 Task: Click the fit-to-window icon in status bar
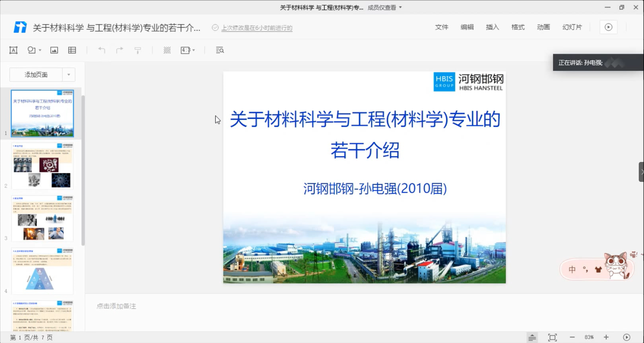click(x=552, y=338)
